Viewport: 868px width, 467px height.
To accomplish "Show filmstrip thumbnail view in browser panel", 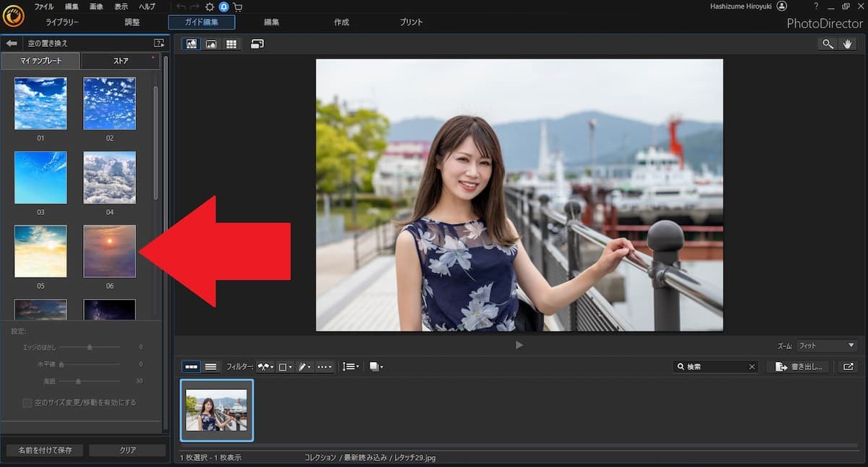I will pos(191,367).
